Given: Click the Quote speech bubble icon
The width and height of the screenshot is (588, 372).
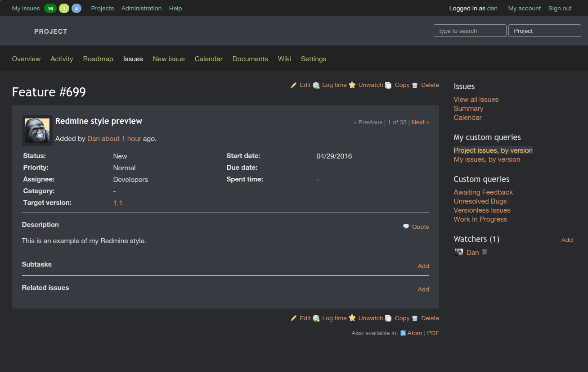Looking at the screenshot, I should point(406,227).
